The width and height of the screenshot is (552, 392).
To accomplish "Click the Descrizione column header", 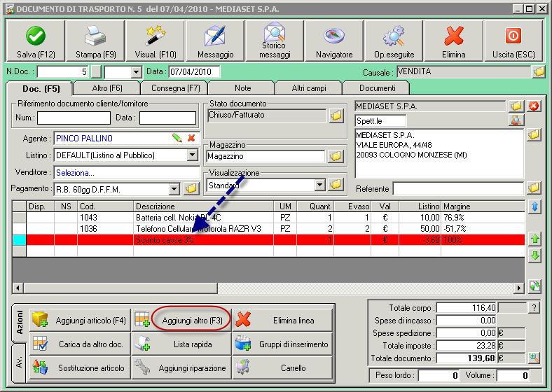I will [x=203, y=206].
